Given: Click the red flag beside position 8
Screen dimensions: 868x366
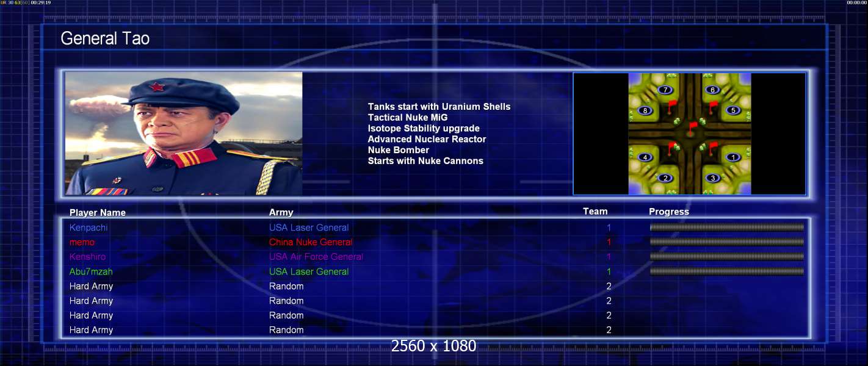Looking at the screenshot, I should 673,107.
